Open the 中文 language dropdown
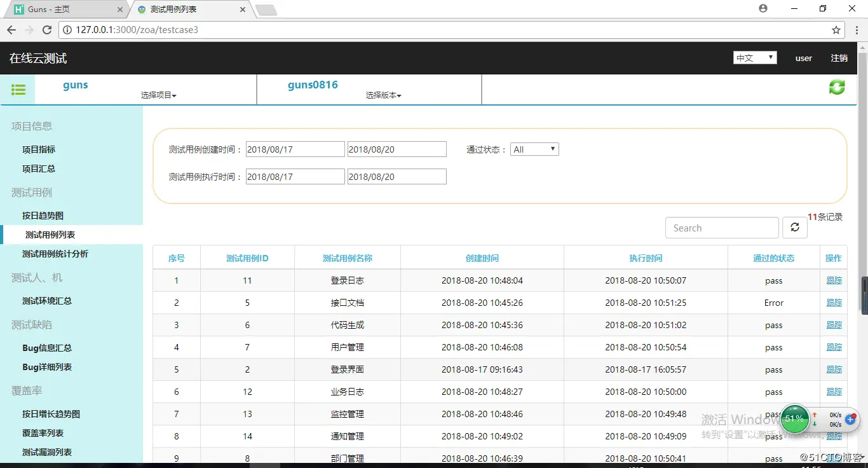Image resolution: width=868 pixels, height=468 pixels. click(754, 57)
